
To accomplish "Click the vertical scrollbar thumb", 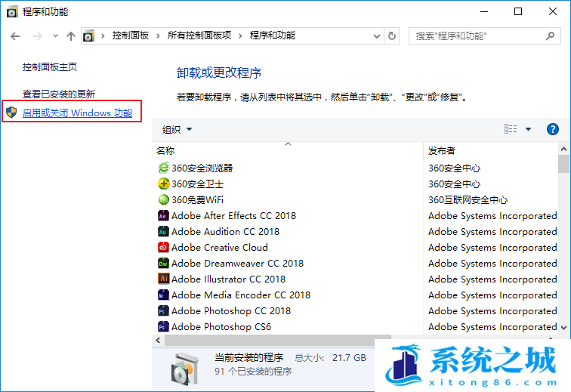I will tap(563, 164).
